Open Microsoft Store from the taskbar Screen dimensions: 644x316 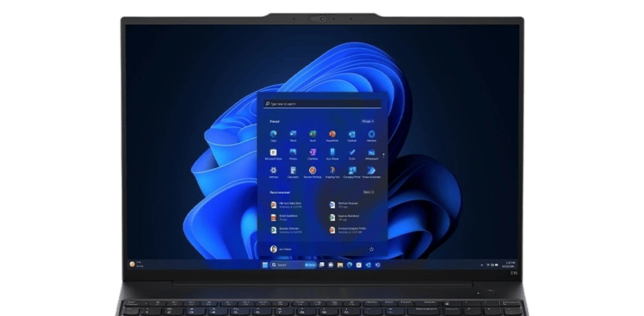coord(359,265)
